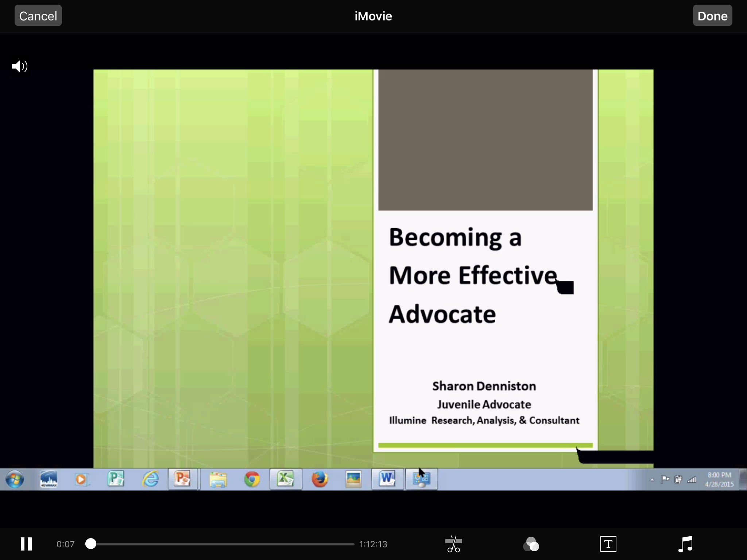This screenshot has width=747, height=560.
Task: Open Firefox from the taskbar
Action: point(320,479)
